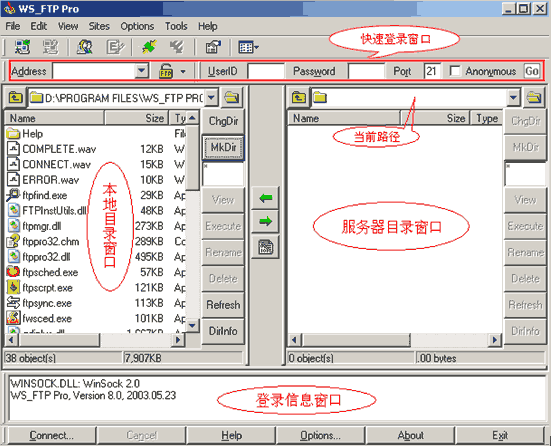Click the local Refresh button

click(223, 305)
